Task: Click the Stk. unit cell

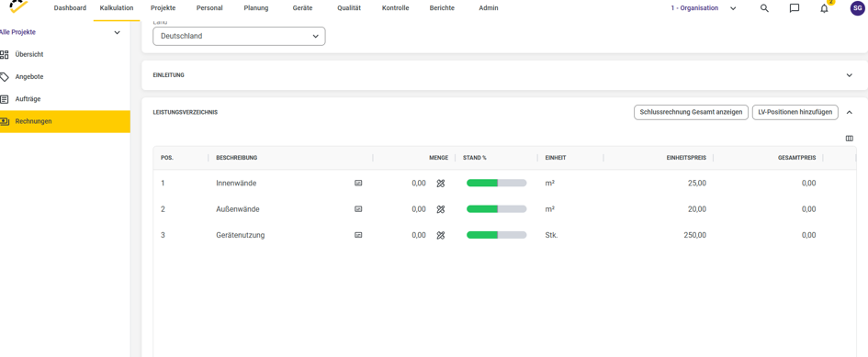Action: [552, 235]
